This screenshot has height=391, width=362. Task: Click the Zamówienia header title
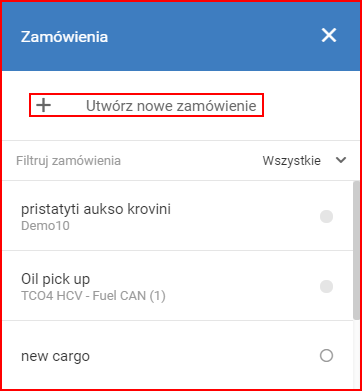(x=64, y=37)
